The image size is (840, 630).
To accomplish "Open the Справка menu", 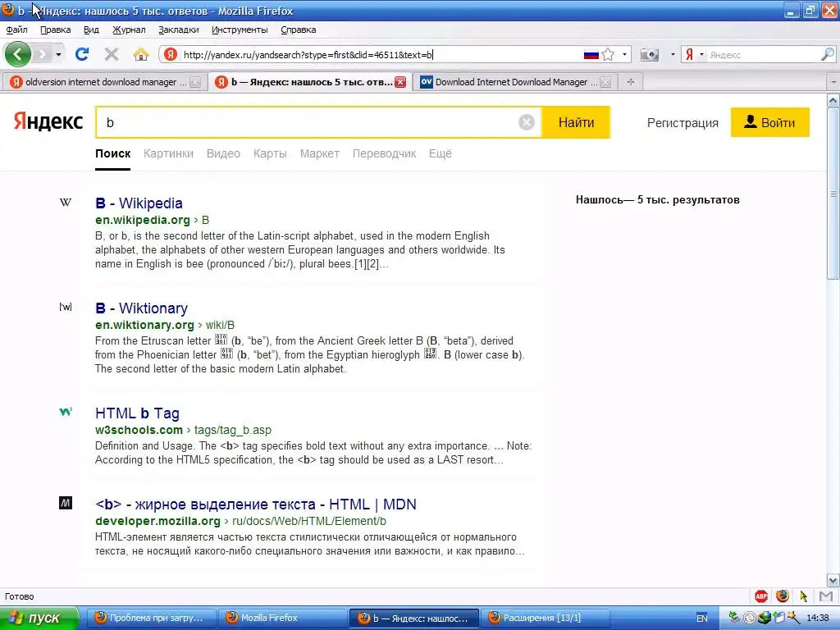I will point(298,30).
